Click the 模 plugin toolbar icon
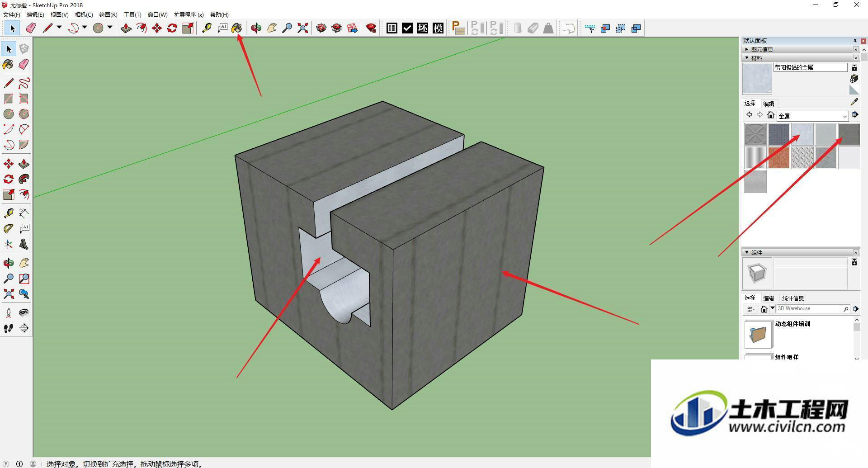 point(438,28)
